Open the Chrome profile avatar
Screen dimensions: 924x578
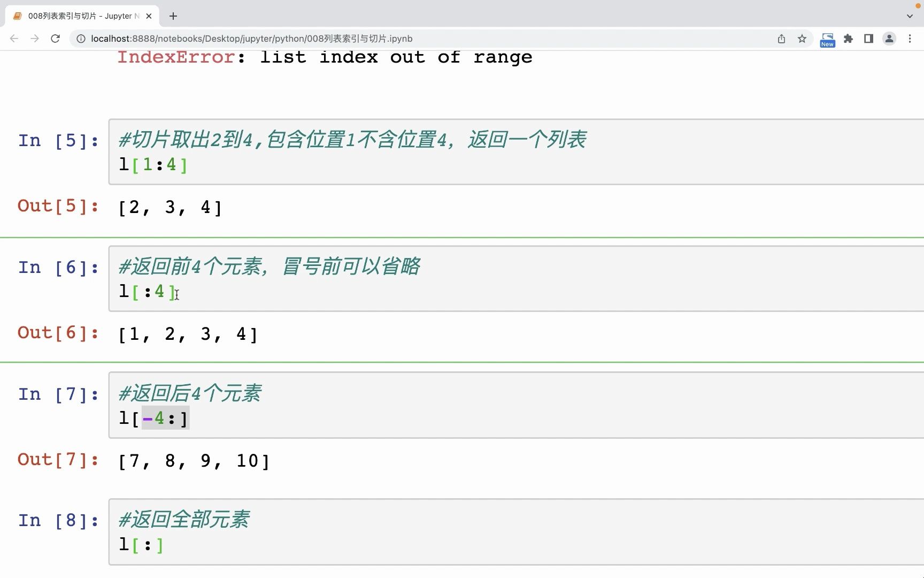coord(889,39)
